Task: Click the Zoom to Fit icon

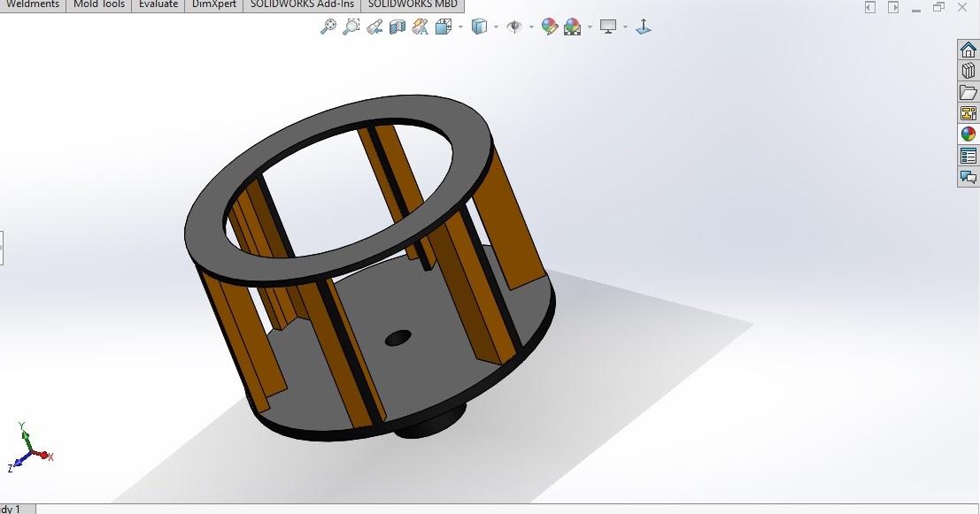Action: pyautogui.click(x=328, y=27)
